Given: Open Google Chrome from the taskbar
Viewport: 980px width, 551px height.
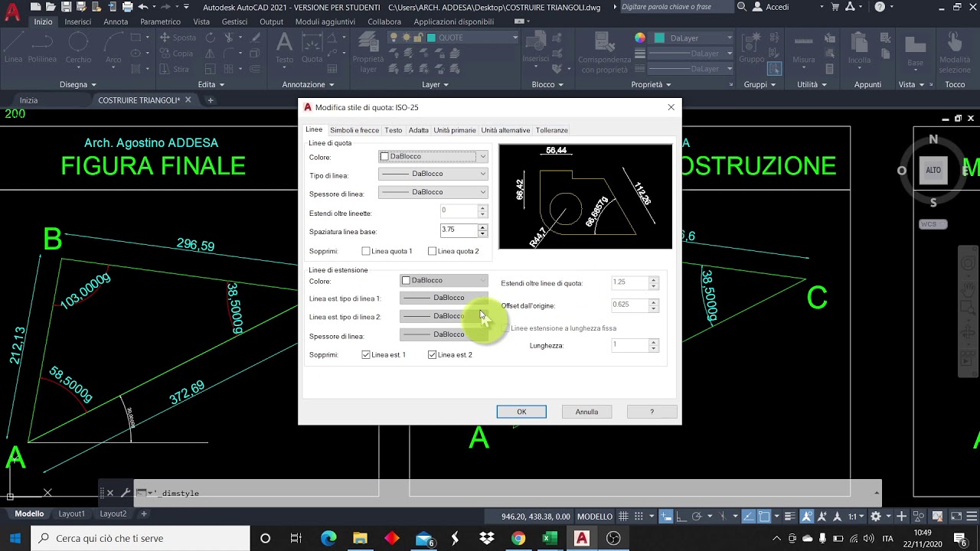Looking at the screenshot, I should coord(518,538).
